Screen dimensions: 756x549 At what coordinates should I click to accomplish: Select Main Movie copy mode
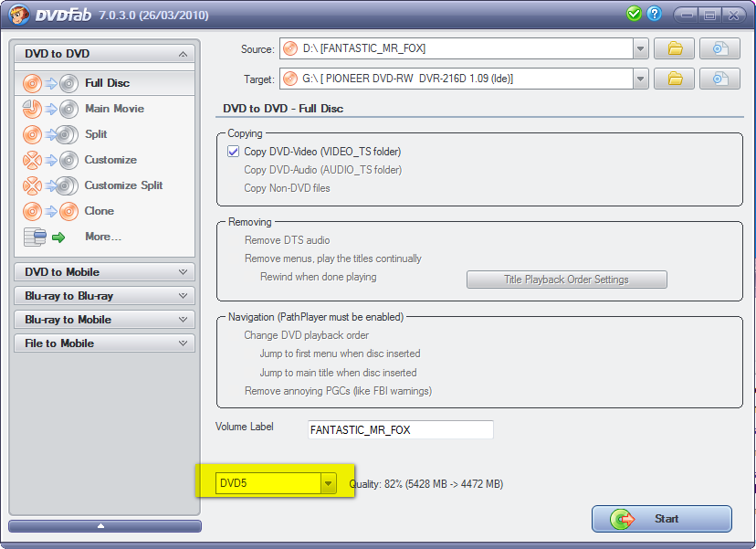point(105,109)
